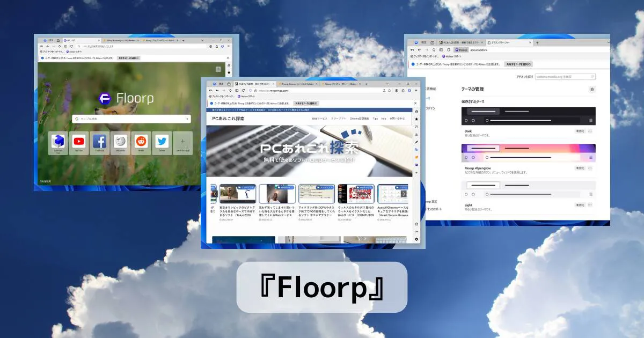Click the search submit arrow in the left window
Viewport: 644px width, 338px height.
click(x=187, y=119)
